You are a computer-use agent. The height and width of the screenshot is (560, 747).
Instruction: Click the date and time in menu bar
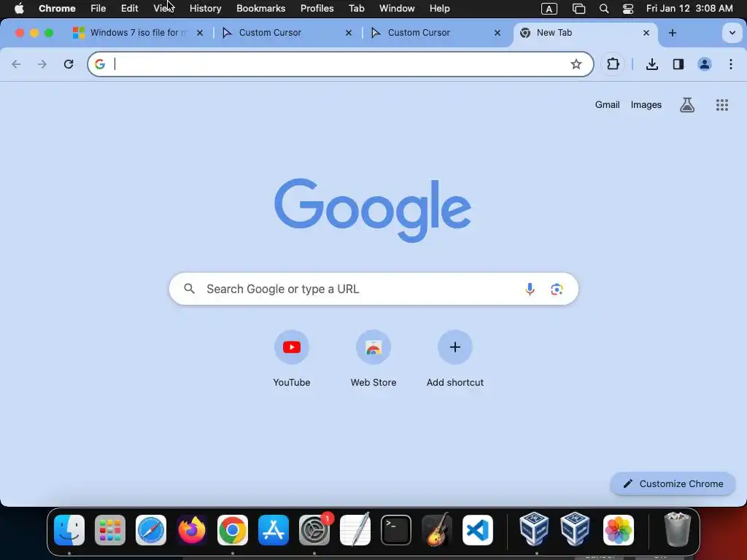pos(689,9)
